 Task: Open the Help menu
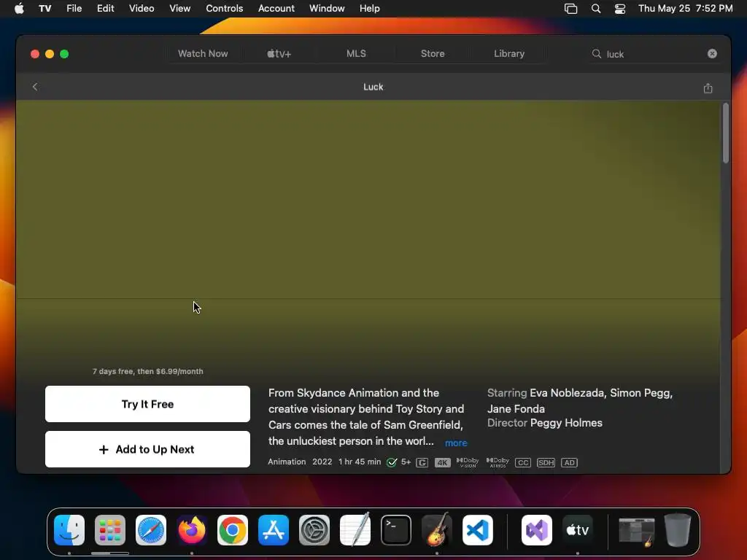point(370,8)
